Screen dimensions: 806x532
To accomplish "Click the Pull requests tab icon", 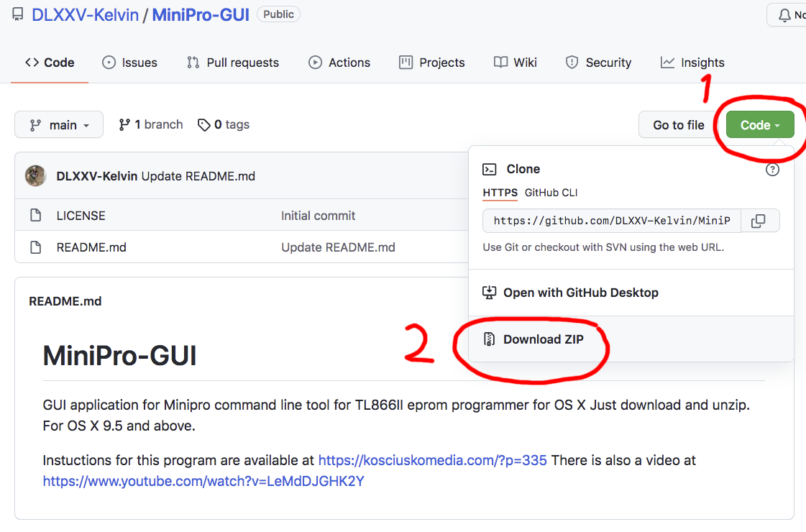I will pyautogui.click(x=193, y=63).
